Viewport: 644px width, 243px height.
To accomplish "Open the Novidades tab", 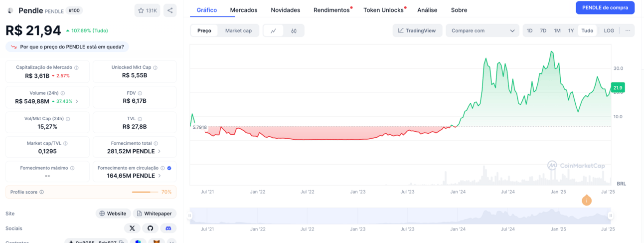I will pyautogui.click(x=286, y=10).
